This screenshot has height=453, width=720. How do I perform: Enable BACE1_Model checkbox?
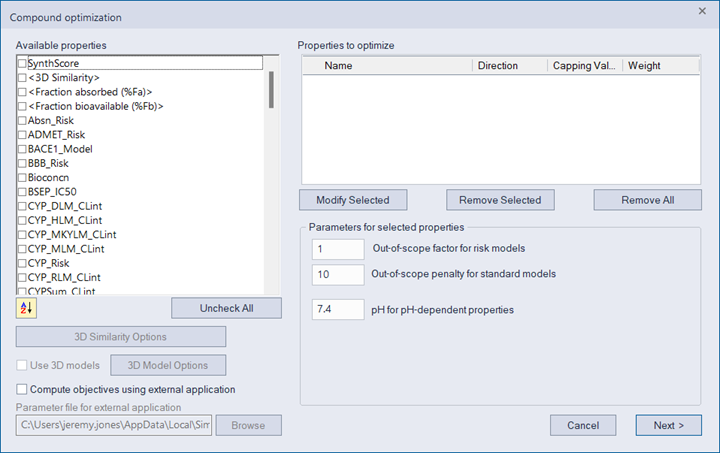pyautogui.click(x=22, y=149)
